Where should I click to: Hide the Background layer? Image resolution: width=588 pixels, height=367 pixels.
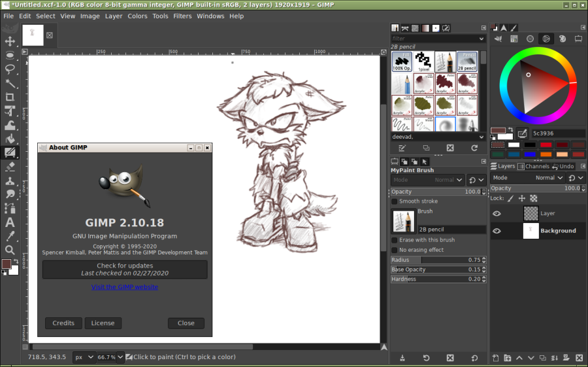pyautogui.click(x=497, y=231)
